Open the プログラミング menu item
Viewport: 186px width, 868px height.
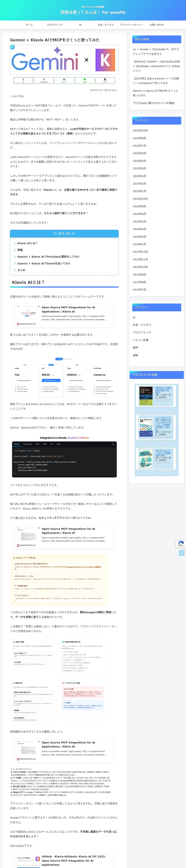55,25
